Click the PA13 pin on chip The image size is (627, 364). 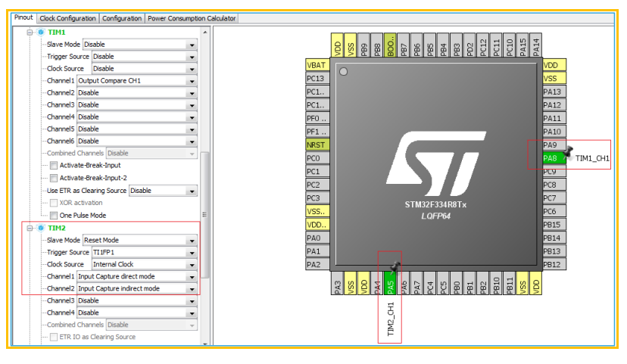[x=554, y=92]
